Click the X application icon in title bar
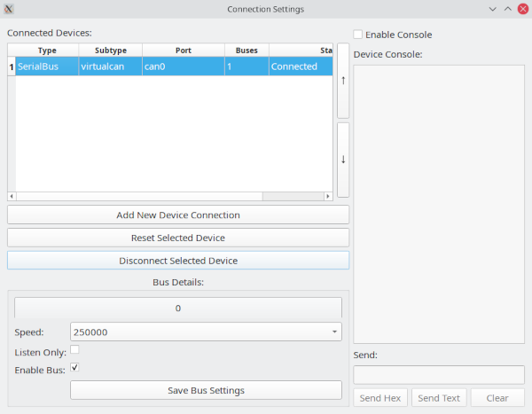The height and width of the screenshot is (414, 532). click(x=10, y=9)
